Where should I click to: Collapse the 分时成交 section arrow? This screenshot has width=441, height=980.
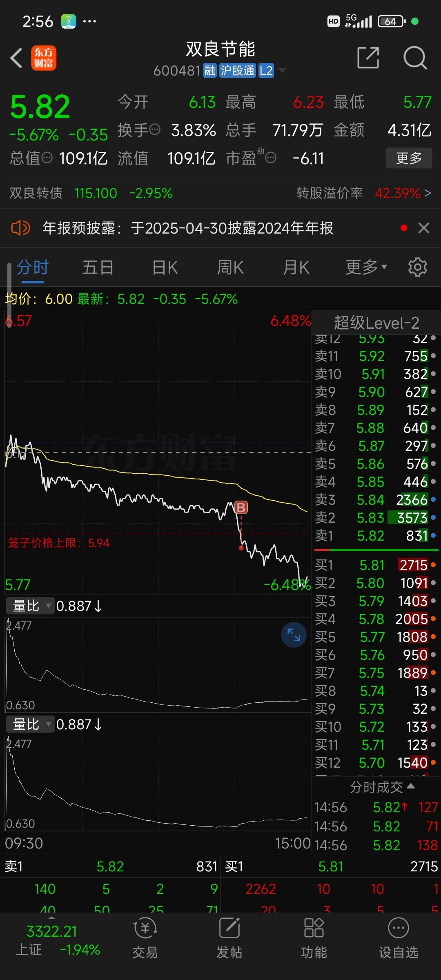click(411, 786)
